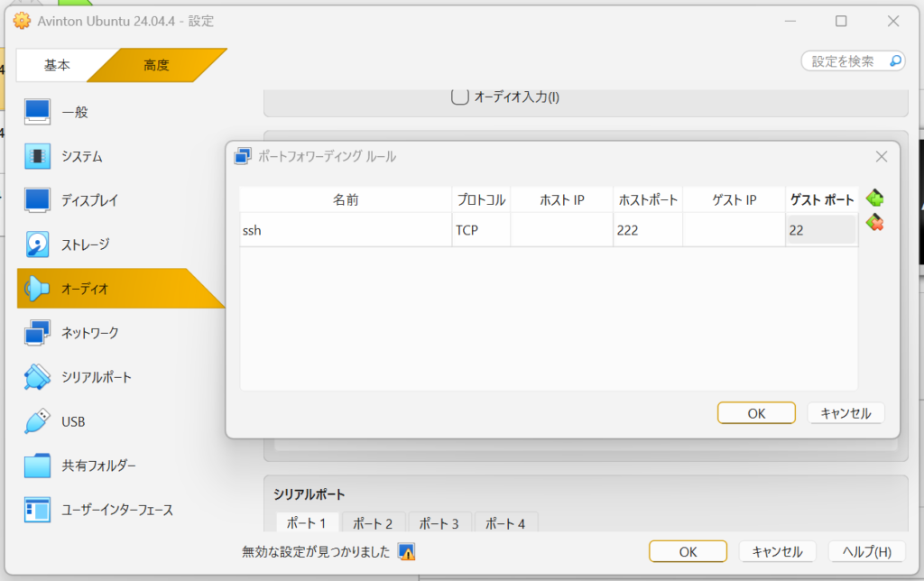Image resolution: width=924 pixels, height=581 pixels.
Task: Click the port forwarding dialog title icon
Action: tap(243, 156)
